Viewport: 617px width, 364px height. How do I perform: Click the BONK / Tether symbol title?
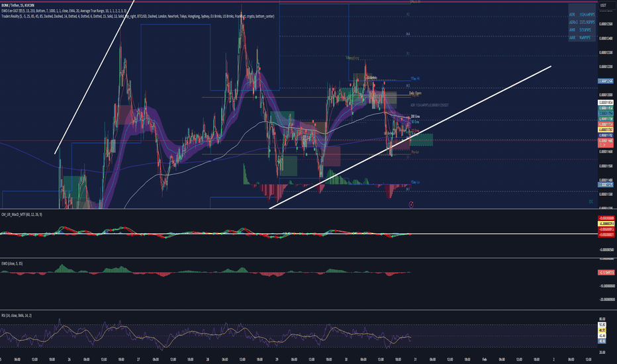(x=18, y=5)
